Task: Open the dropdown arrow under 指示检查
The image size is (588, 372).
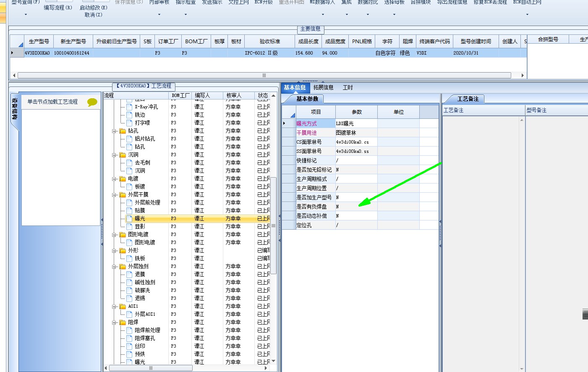Action: click(x=186, y=15)
